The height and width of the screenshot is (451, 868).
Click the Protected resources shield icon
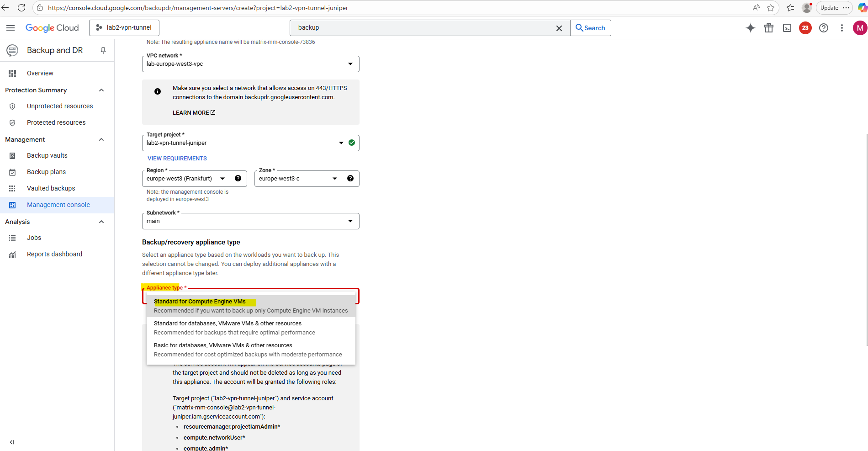[12, 122]
